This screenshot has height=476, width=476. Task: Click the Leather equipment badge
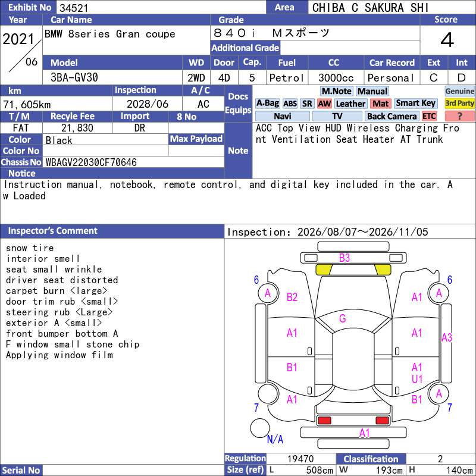pyautogui.click(x=350, y=104)
